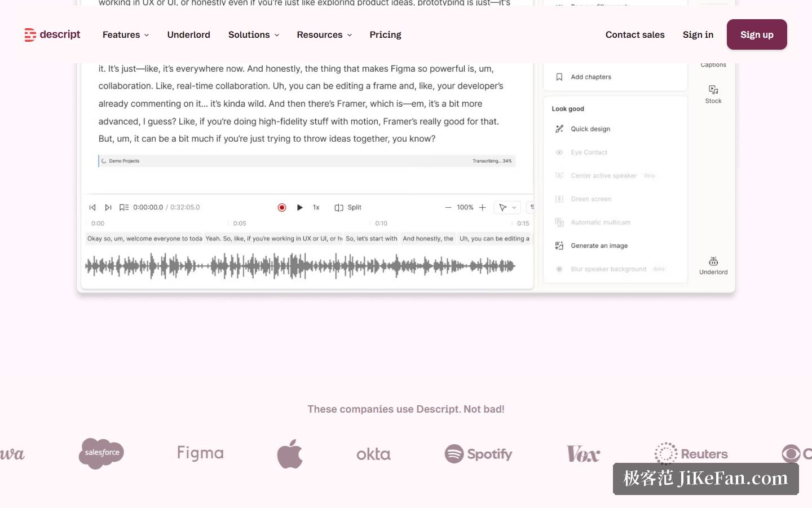Click the Split tool icon

click(339, 208)
